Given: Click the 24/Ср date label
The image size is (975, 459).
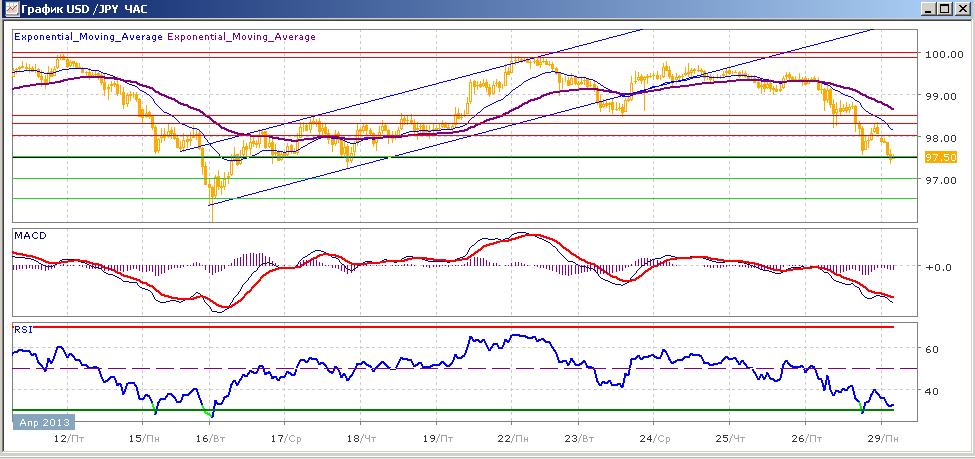Looking at the screenshot, I should [654, 438].
